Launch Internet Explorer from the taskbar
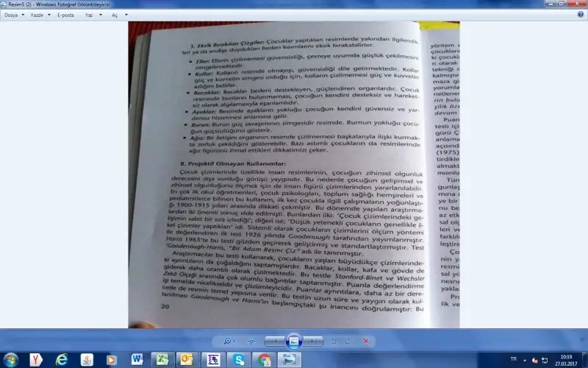 click(62, 359)
